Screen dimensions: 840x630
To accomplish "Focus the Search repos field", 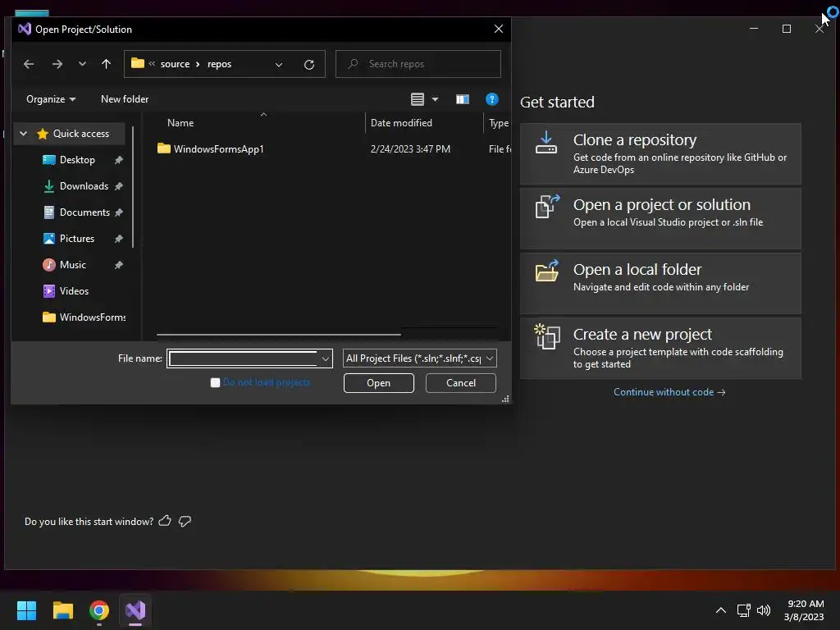I will [x=418, y=64].
